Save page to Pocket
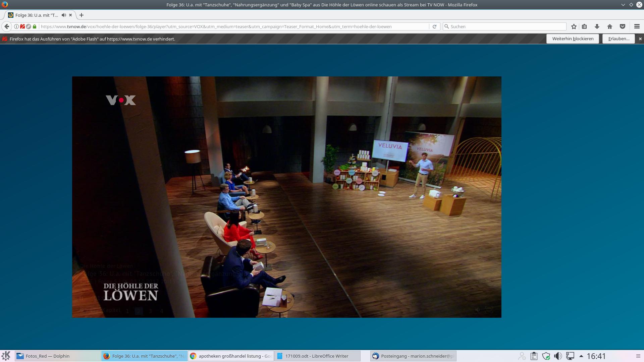This screenshot has height=362, width=644. 623,26
